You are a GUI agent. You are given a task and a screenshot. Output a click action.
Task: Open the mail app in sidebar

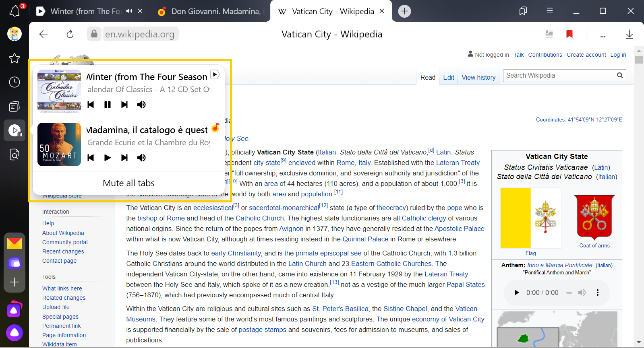tap(14, 243)
